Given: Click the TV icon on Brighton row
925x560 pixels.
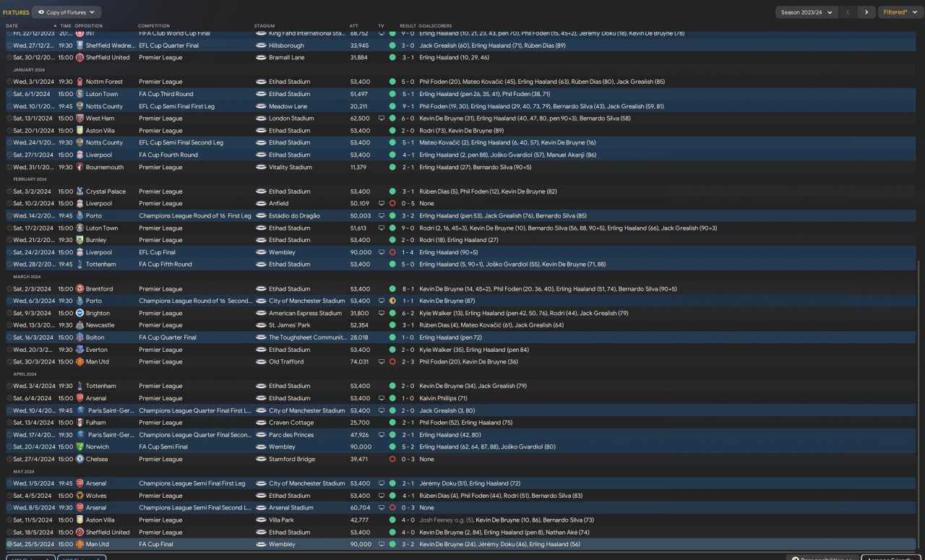Looking at the screenshot, I should pos(382,313).
